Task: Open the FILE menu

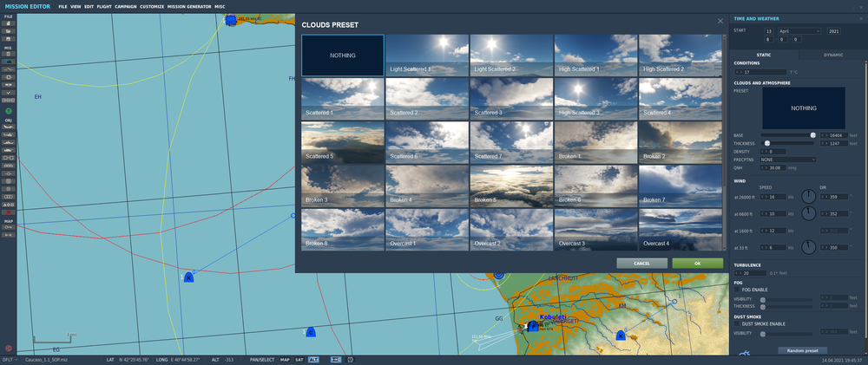Action: click(x=62, y=7)
